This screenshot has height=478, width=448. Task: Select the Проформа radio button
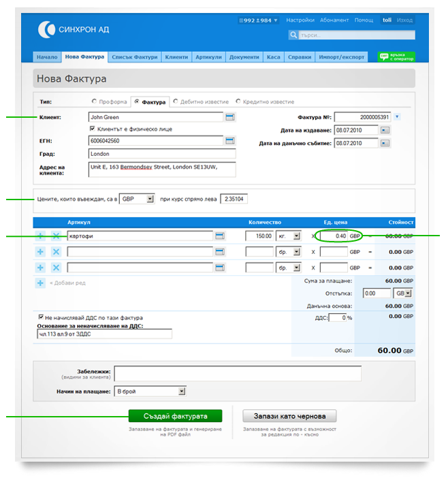[94, 102]
